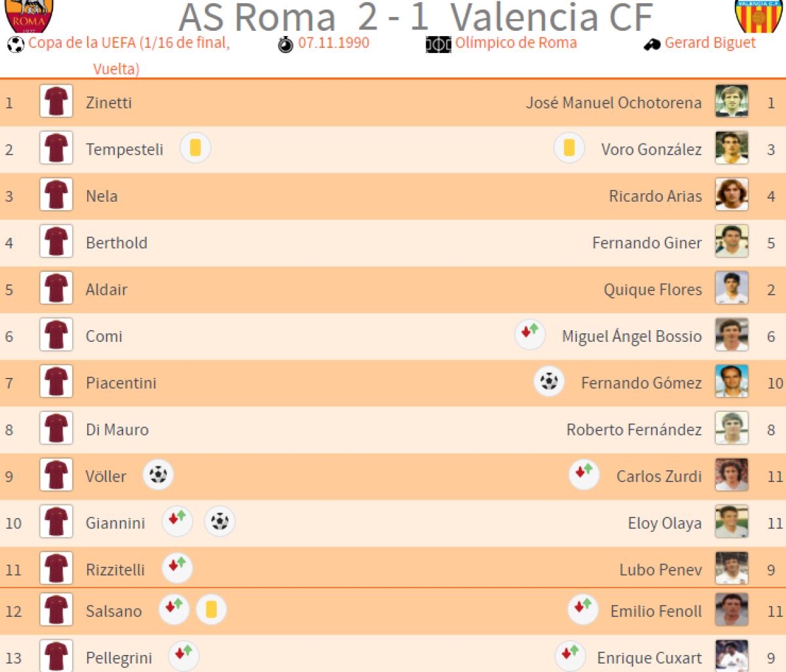Click the Valencia CF club crest
This screenshot has width=786, height=672.
758,16
